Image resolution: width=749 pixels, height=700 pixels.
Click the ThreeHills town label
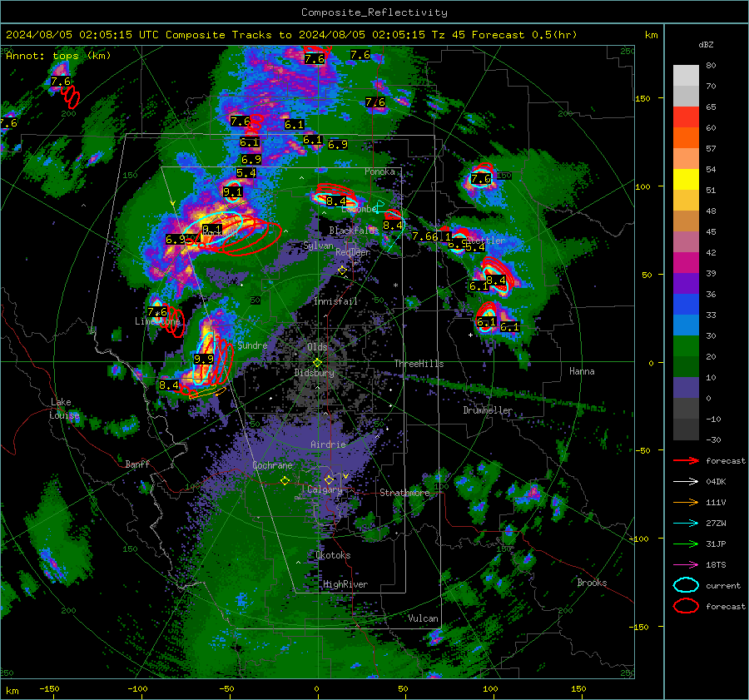(419, 364)
